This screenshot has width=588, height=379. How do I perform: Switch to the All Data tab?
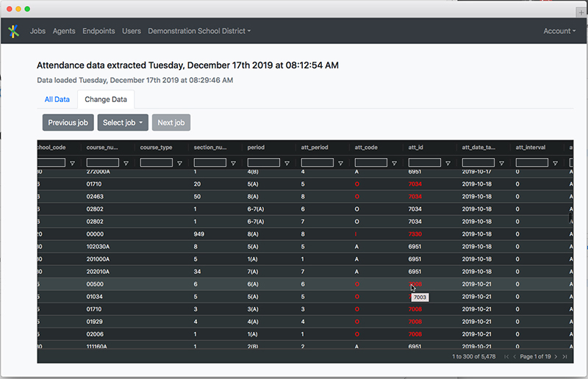tap(57, 99)
